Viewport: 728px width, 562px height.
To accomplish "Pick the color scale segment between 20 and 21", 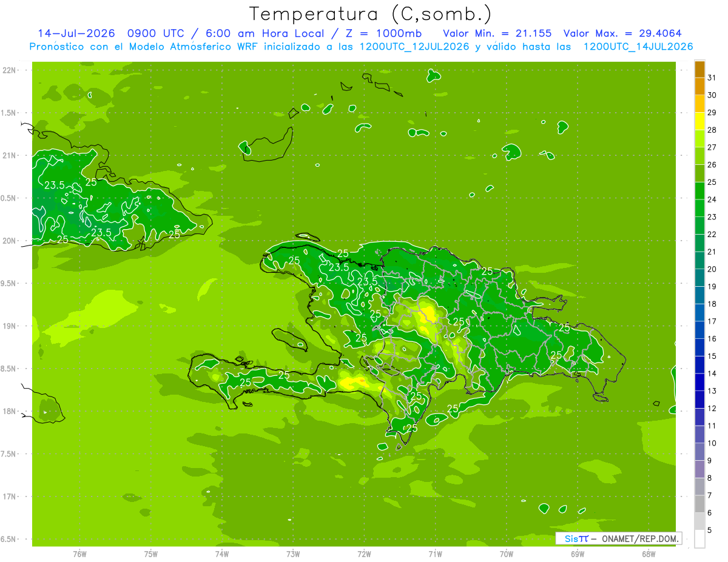I will click(699, 261).
